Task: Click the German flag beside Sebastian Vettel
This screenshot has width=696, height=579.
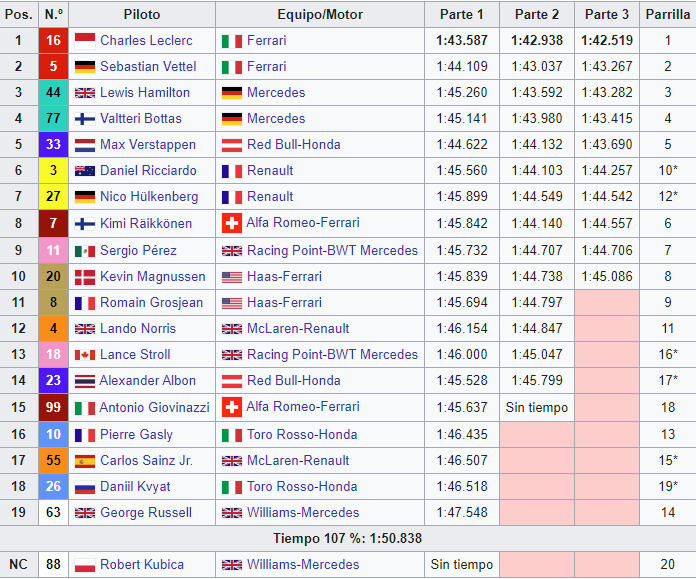Action: 85,67
